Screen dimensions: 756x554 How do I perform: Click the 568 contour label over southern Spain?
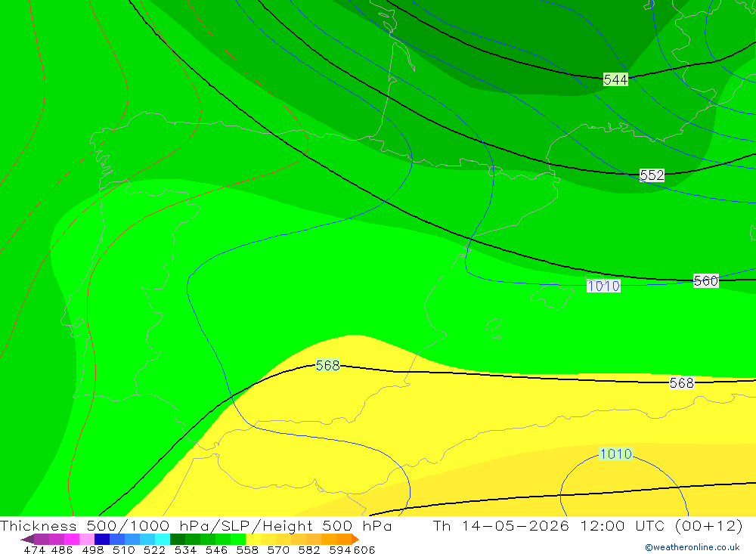pos(328,366)
